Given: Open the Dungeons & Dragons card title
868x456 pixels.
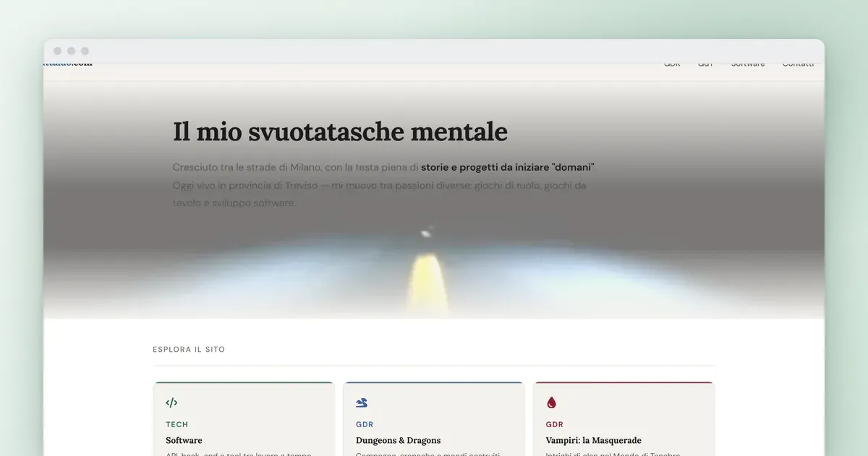Looking at the screenshot, I should point(398,440).
